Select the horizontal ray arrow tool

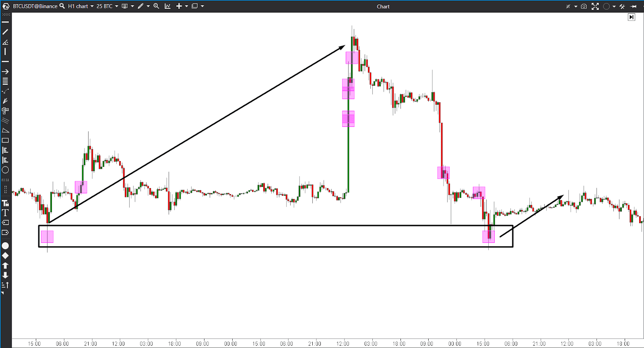click(5, 71)
